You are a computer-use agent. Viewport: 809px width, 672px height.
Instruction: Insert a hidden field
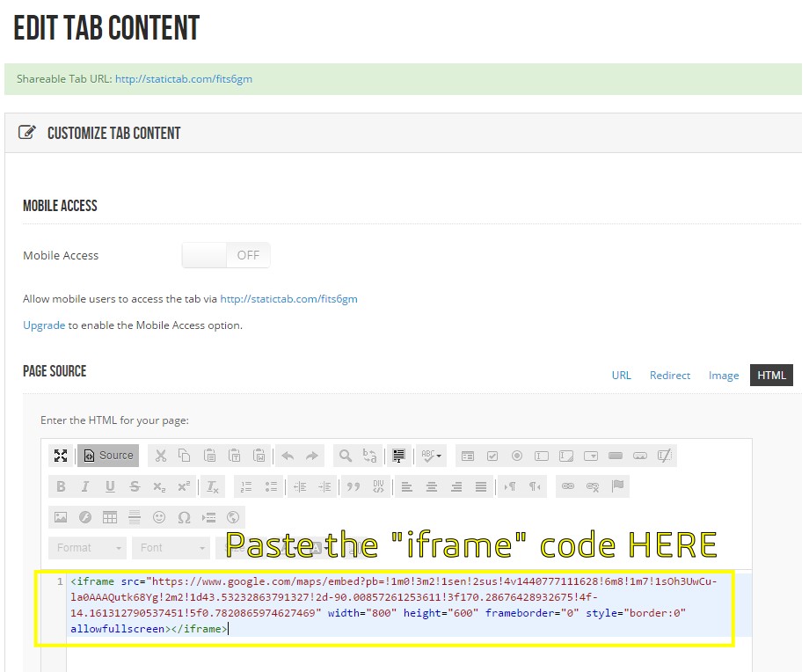click(665, 456)
